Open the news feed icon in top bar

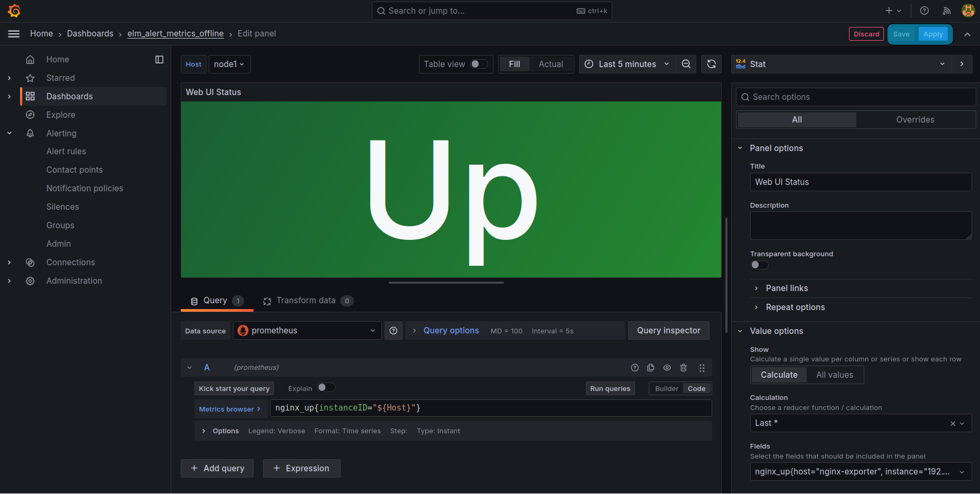pyautogui.click(x=946, y=11)
